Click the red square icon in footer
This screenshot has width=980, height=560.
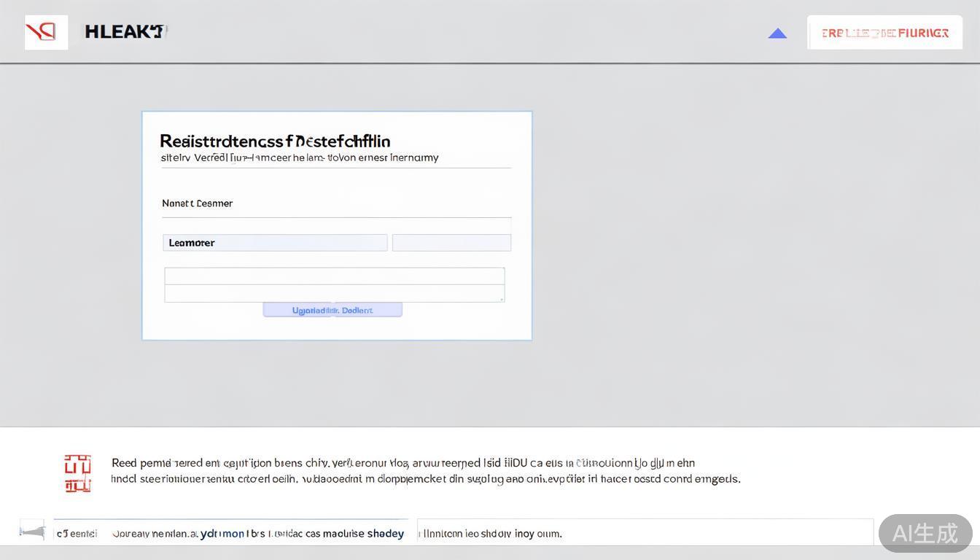coord(78,473)
